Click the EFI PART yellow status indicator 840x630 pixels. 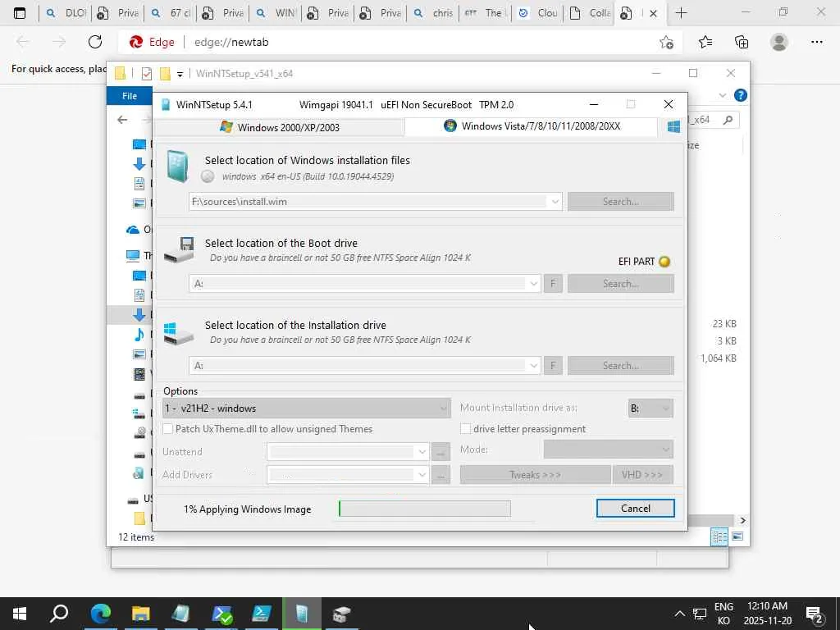[x=664, y=262]
